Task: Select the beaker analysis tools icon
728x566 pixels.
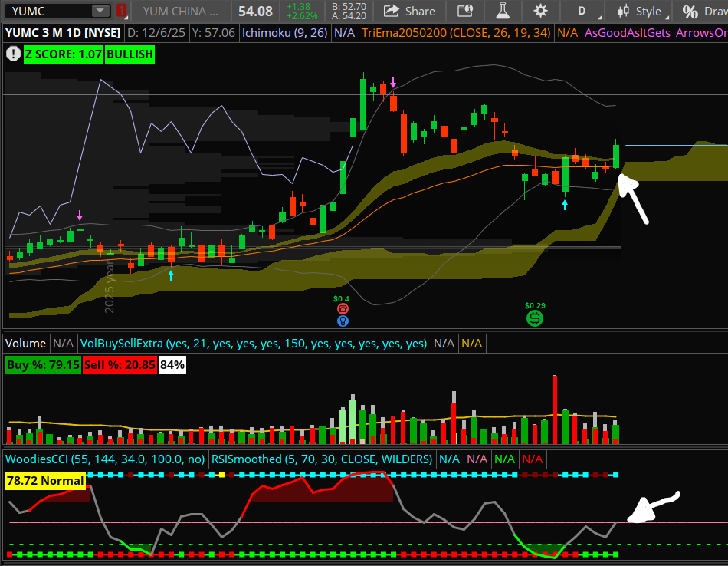Action: [502, 12]
